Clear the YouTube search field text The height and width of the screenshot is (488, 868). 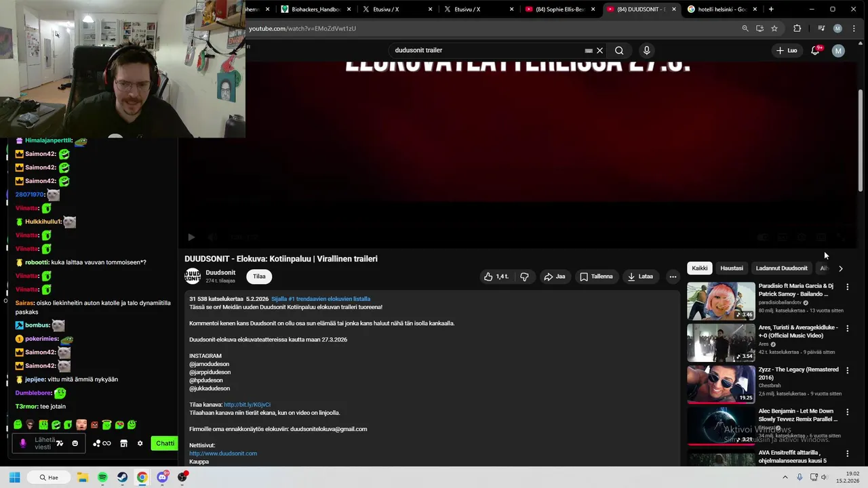pos(599,50)
